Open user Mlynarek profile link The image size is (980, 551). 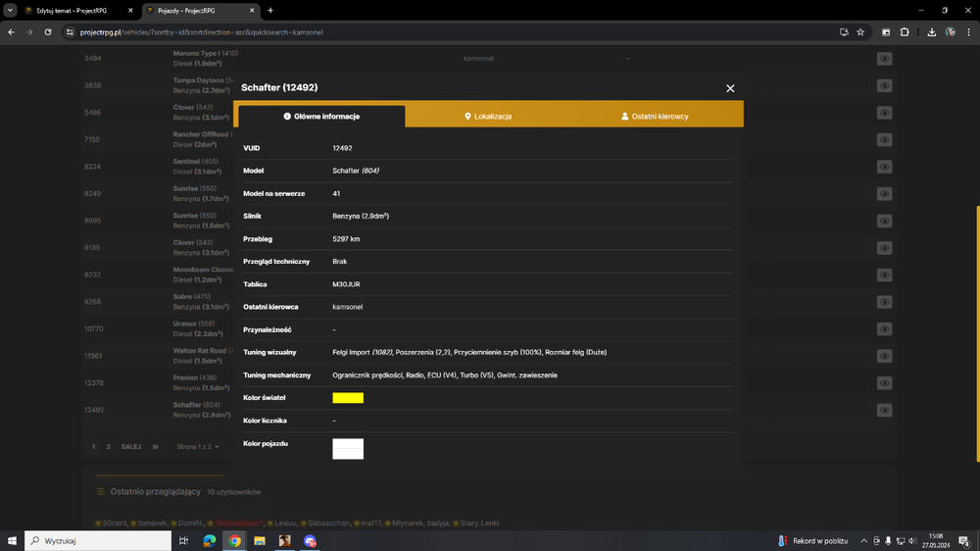pyautogui.click(x=408, y=523)
